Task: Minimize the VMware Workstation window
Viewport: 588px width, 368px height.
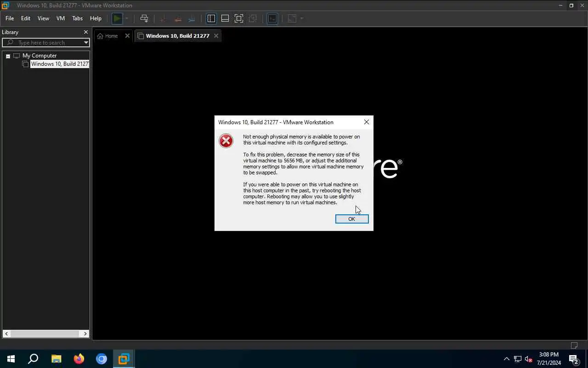Action: (x=560, y=6)
